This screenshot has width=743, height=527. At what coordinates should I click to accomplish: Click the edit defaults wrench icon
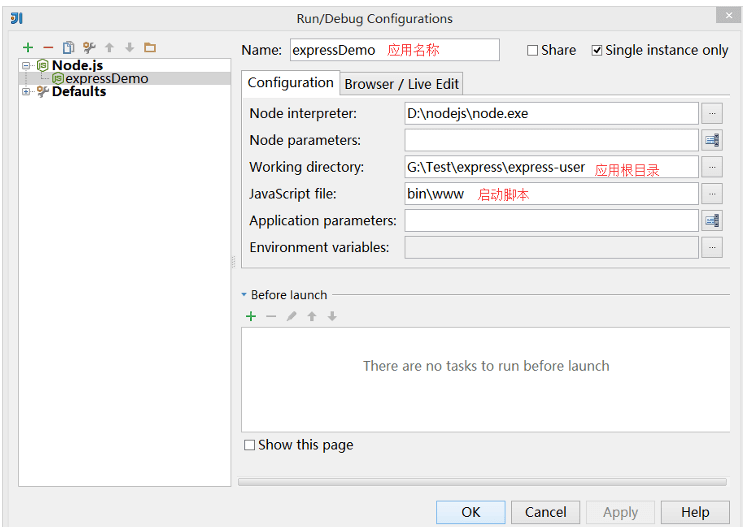point(89,47)
